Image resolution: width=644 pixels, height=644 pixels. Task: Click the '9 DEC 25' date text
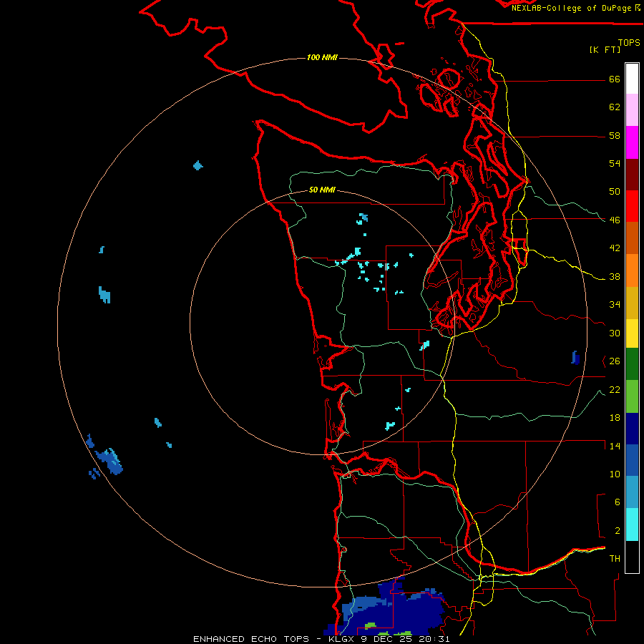(384, 639)
